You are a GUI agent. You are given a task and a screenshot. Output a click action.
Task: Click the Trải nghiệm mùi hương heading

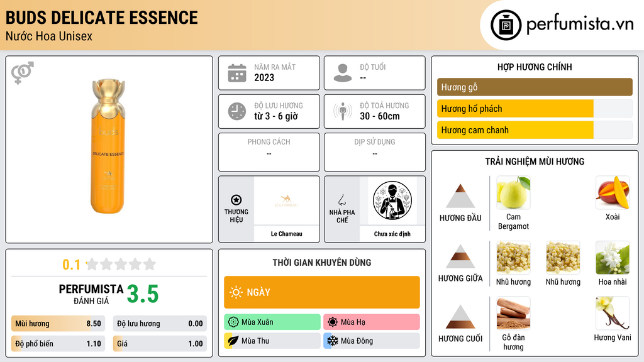point(535,162)
